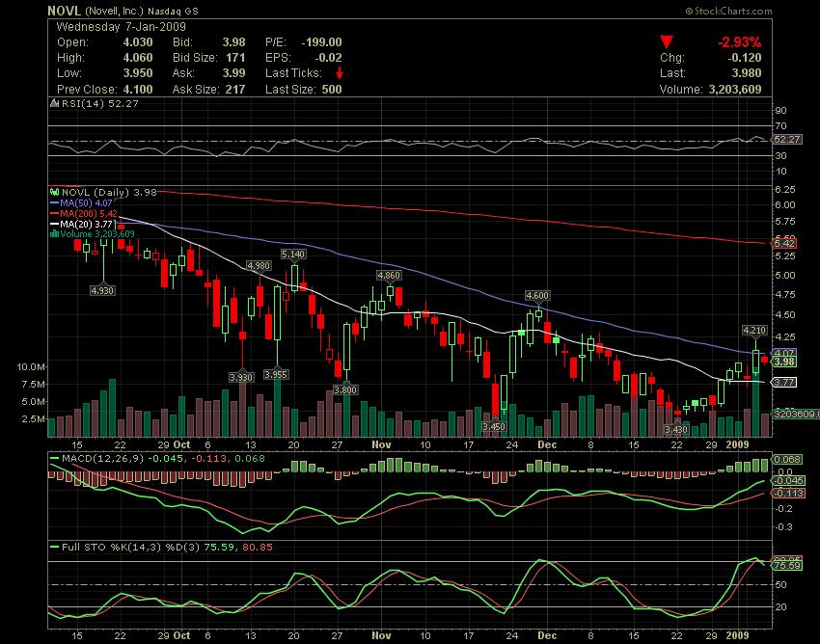
Task: Click the 4.930 low price annotation
Action: point(102,290)
